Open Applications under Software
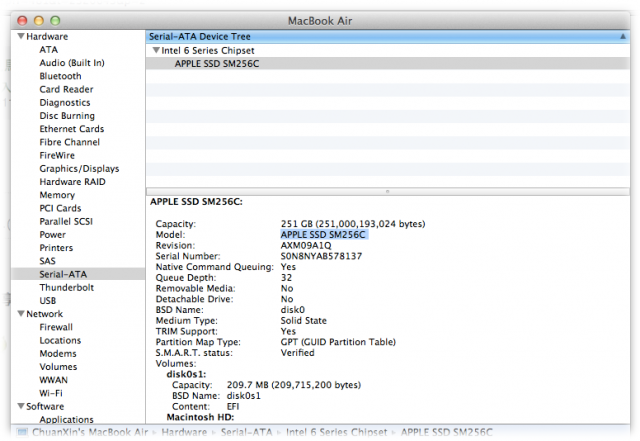The image size is (640, 441). pos(67,419)
